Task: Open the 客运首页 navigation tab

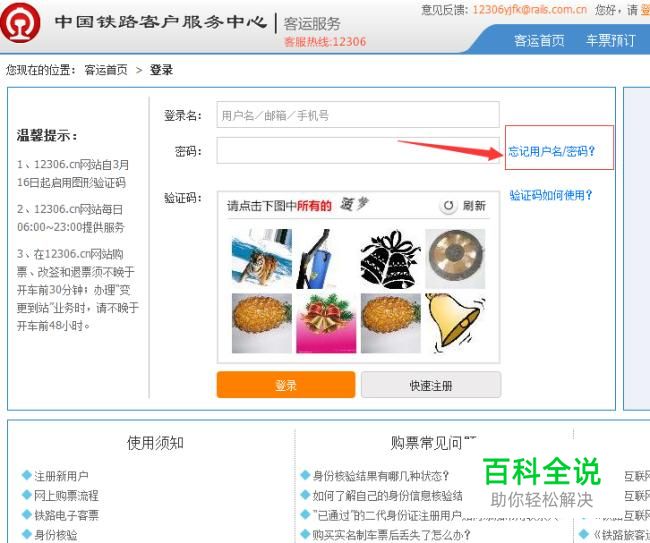Action: click(x=539, y=41)
